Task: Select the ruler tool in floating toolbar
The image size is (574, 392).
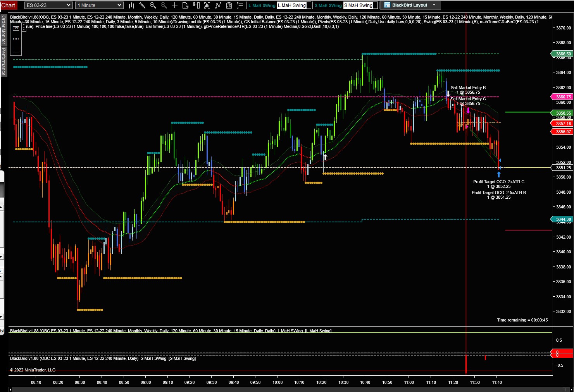Action: click(x=16, y=28)
